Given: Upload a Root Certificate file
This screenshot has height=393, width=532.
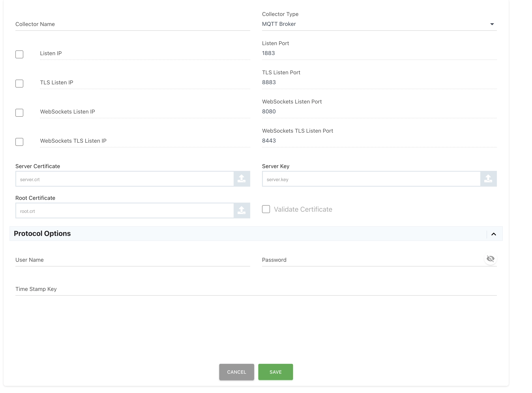Looking at the screenshot, I should [242, 210].
